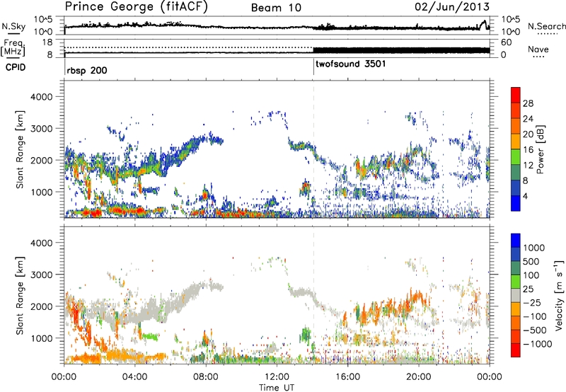Select the N.Search legend label
This screenshot has height=392, width=566.
click(546, 26)
